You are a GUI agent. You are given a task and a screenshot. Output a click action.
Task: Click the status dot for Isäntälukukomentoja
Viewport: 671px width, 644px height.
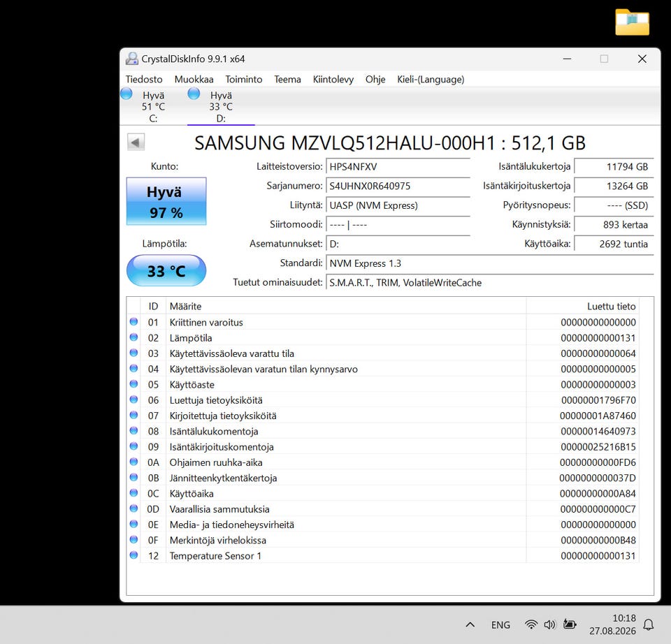pyautogui.click(x=134, y=431)
